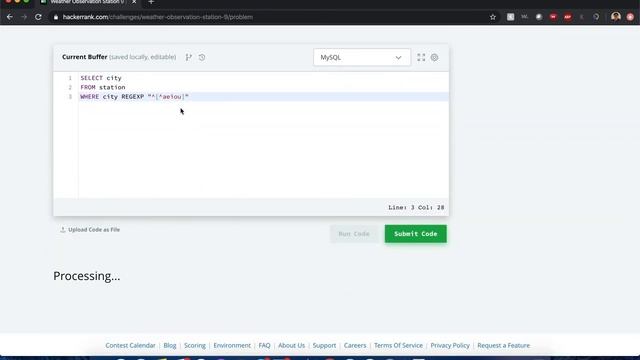Expand the MySQL language dropdown

pyautogui.click(x=362, y=58)
